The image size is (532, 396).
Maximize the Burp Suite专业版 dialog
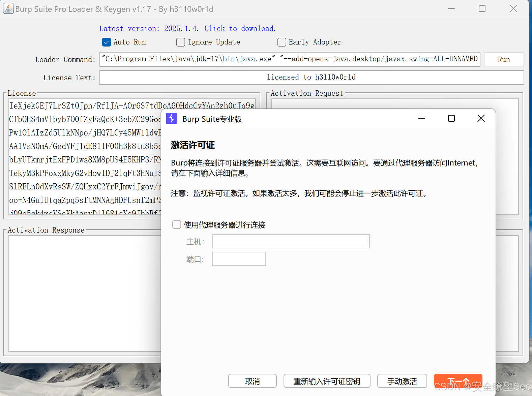pyautogui.click(x=451, y=118)
